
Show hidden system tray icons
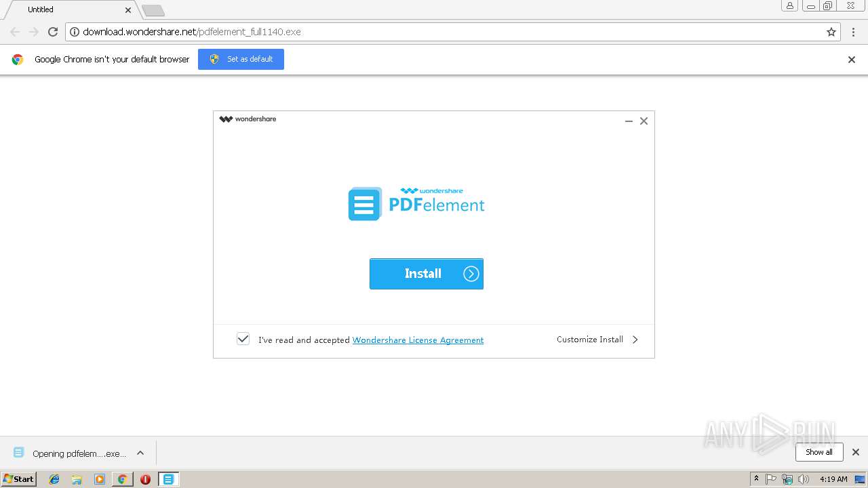coord(757,479)
